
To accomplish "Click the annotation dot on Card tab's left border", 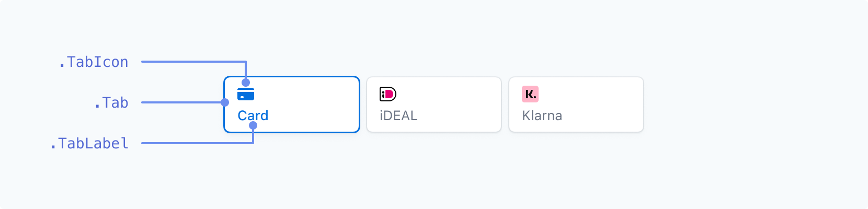I will 225,102.
